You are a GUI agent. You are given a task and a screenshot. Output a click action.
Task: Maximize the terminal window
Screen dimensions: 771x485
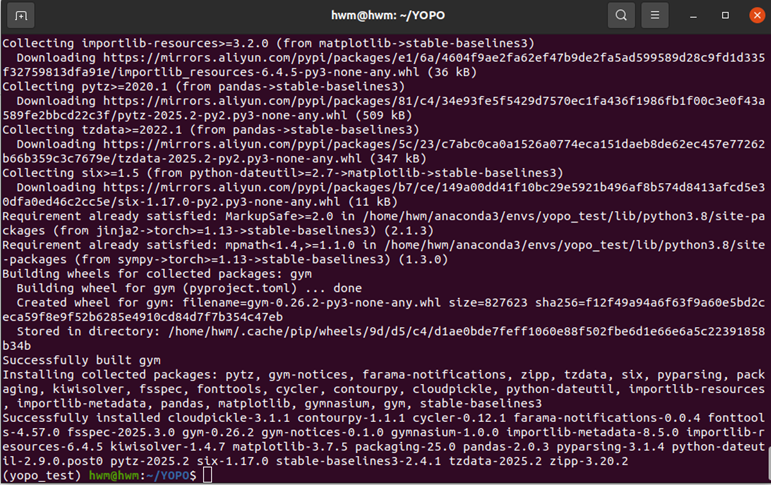725,15
